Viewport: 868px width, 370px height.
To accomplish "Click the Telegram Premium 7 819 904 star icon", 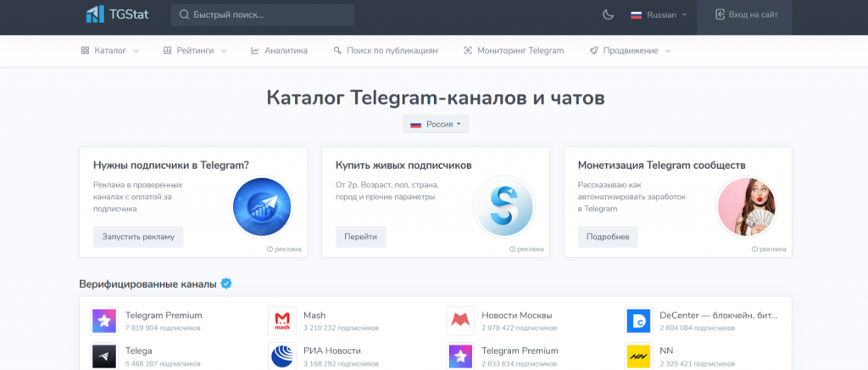I will point(104,321).
